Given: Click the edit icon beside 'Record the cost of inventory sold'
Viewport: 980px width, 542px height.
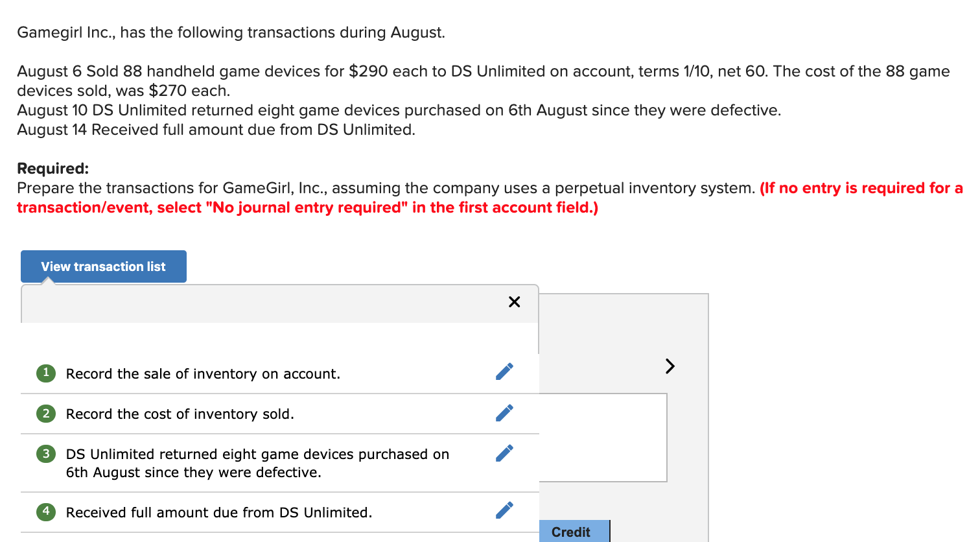Looking at the screenshot, I should (504, 413).
